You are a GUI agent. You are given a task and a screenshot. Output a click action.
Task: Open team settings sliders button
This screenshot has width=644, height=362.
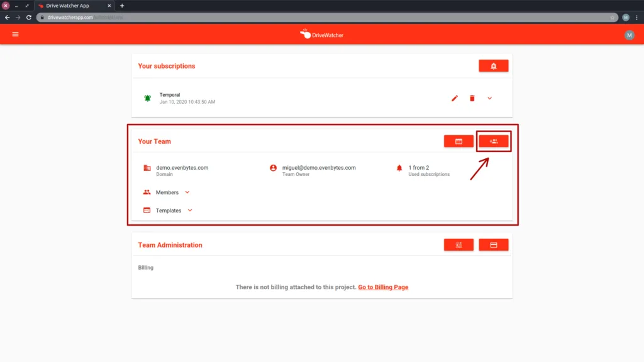coord(458,245)
